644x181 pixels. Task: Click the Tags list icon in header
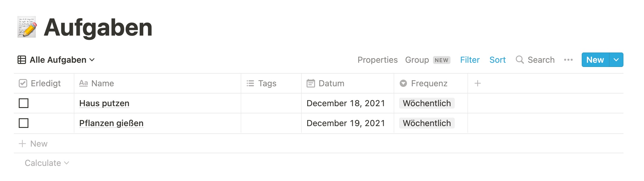coord(250,83)
